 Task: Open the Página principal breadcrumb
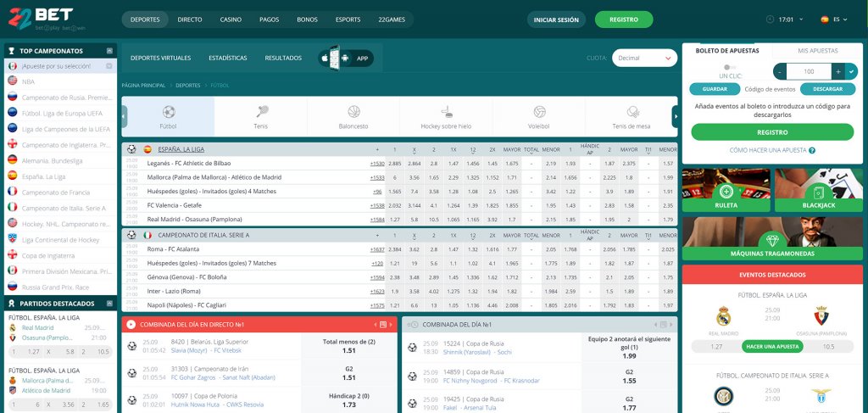[x=143, y=86]
